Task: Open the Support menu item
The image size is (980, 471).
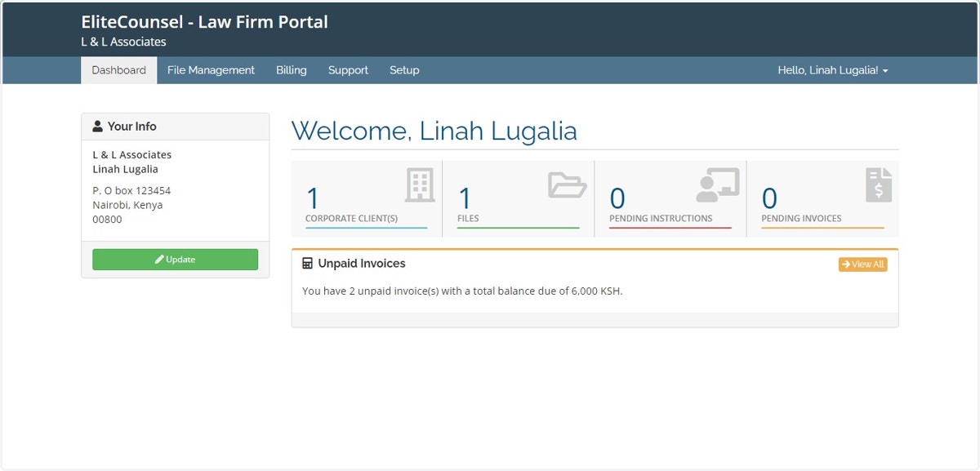Action: (348, 70)
